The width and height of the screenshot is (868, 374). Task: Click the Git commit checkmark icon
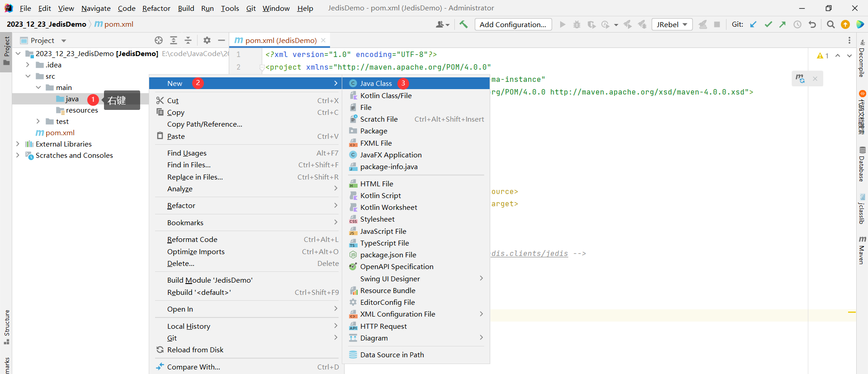(x=768, y=24)
